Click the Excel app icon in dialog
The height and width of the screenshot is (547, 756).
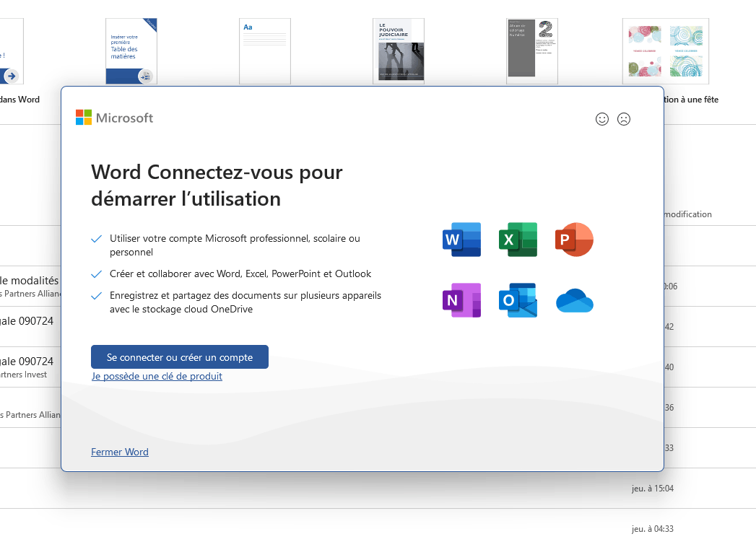(518, 240)
